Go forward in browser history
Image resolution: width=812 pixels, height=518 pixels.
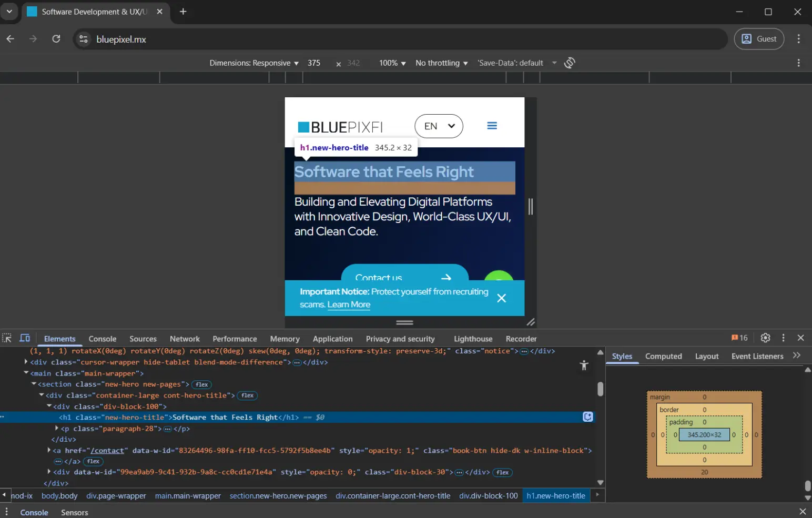(33, 39)
